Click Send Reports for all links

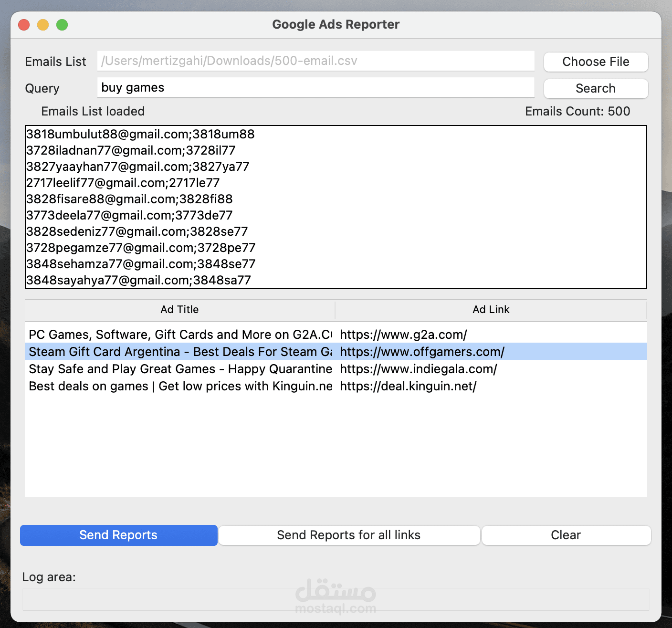click(349, 535)
